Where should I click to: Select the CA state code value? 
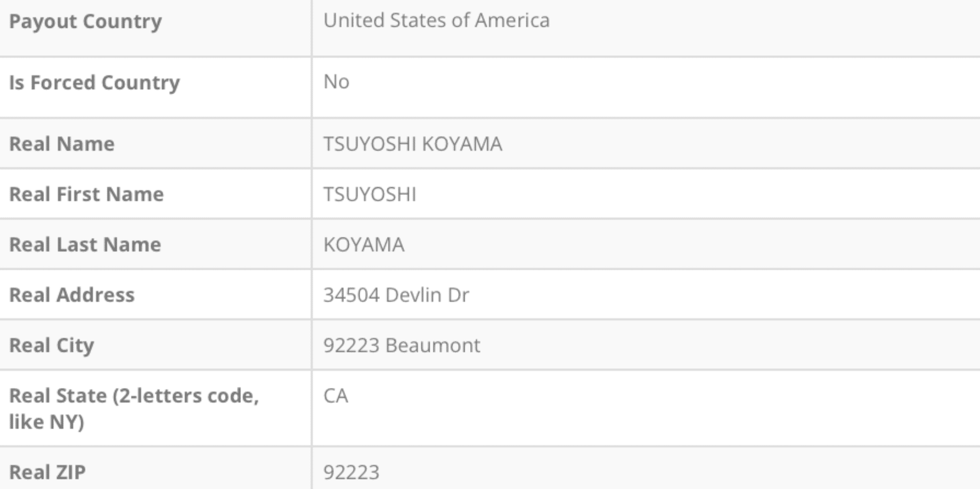coord(336,396)
